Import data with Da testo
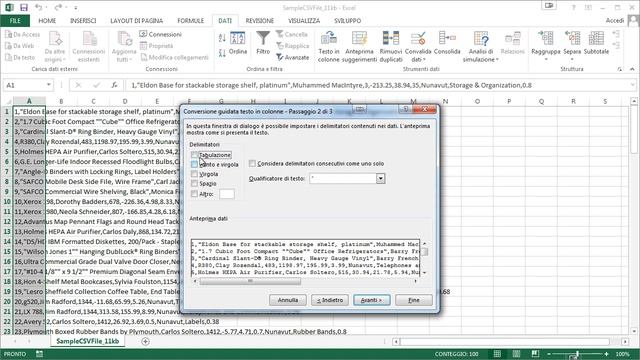The height and width of the screenshot is (360, 640). (x=20, y=58)
